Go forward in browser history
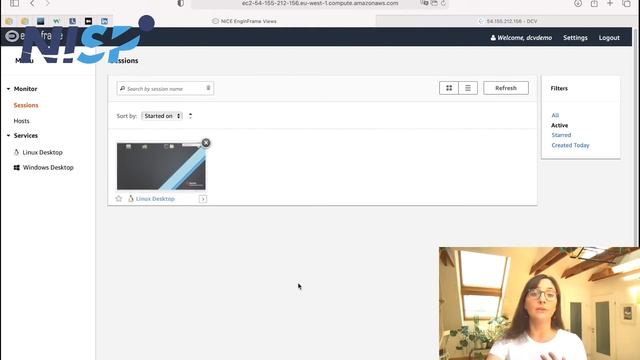Image resolution: width=640 pixels, height=360 pixels. pos(47,3)
